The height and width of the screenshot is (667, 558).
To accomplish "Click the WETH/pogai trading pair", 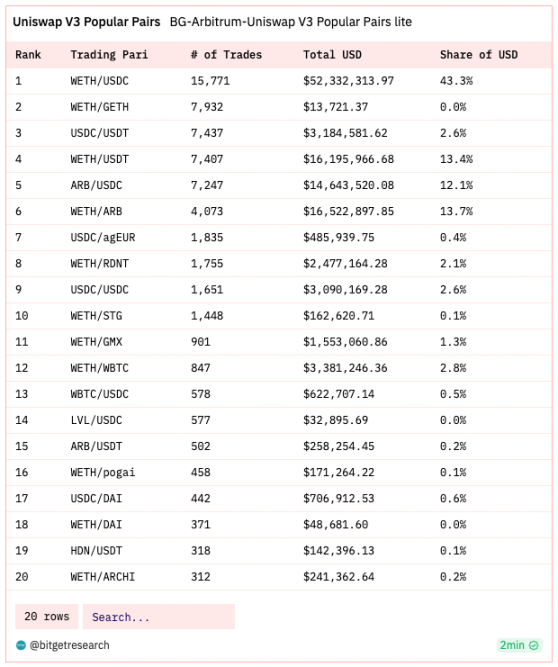I will tap(103, 472).
